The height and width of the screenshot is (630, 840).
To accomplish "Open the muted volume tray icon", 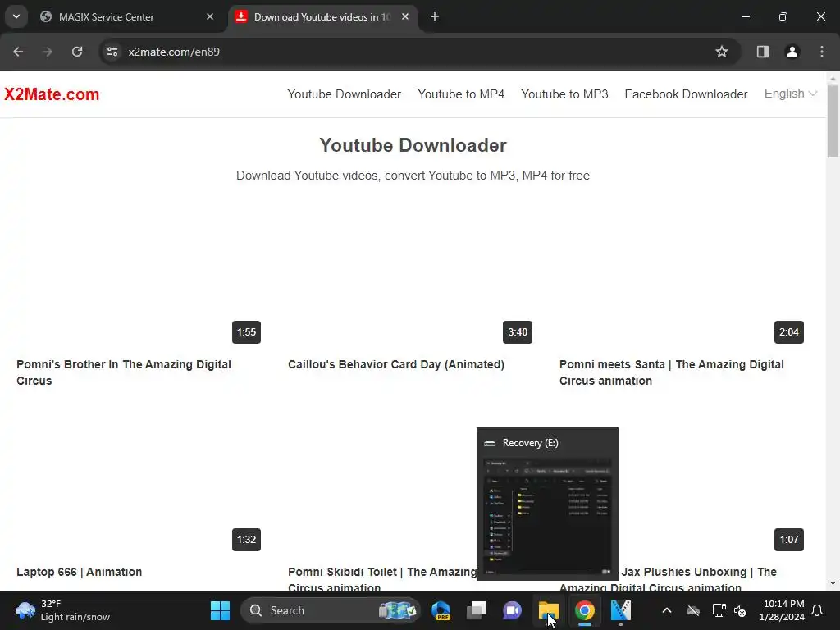I will [x=740, y=610].
